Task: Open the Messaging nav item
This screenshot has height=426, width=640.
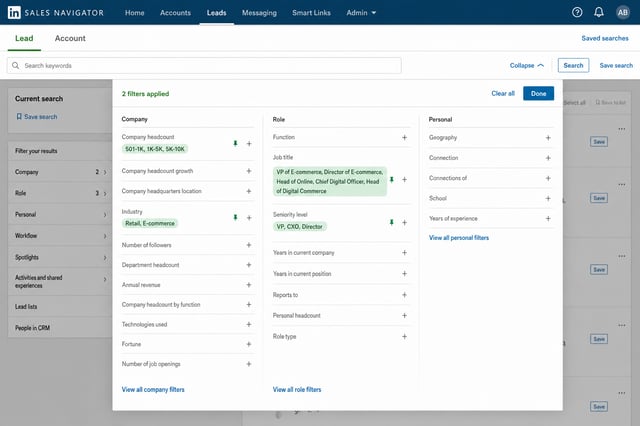Action: tap(259, 13)
